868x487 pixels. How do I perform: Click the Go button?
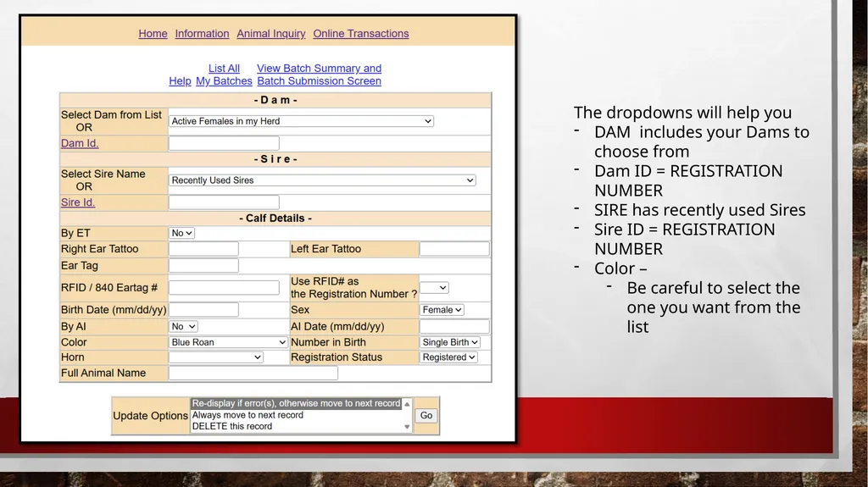(426, 416)
